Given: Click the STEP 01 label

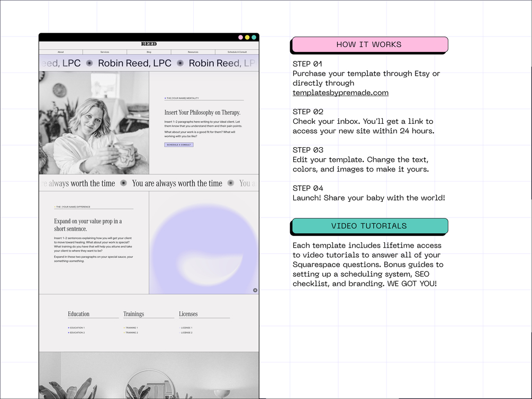Looking at the screenshot, I should click(x=308, y=64).
